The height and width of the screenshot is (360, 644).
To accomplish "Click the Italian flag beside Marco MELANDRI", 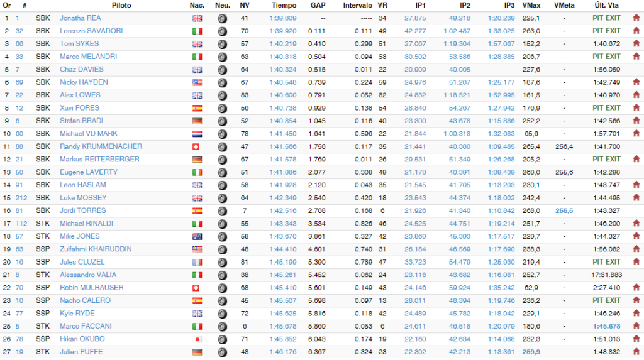I will 197,57.
